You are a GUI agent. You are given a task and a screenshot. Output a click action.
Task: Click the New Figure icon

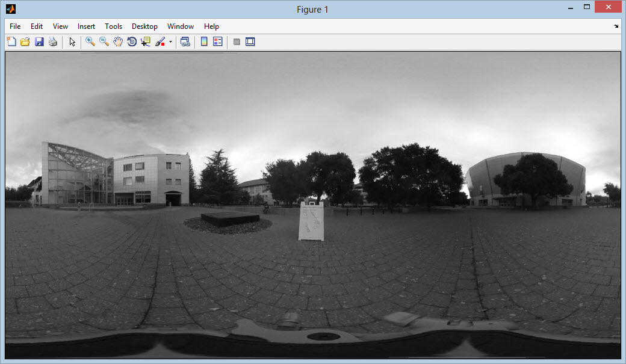pos(11,42)
